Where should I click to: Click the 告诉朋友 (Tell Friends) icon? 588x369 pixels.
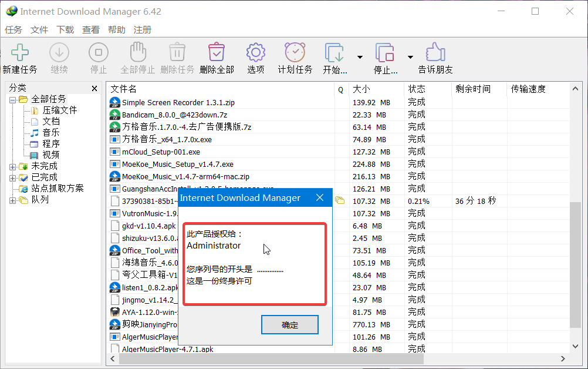(x=434, y=53)
